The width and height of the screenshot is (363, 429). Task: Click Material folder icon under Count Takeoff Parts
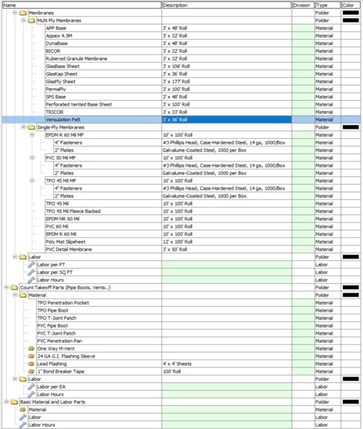23,295
